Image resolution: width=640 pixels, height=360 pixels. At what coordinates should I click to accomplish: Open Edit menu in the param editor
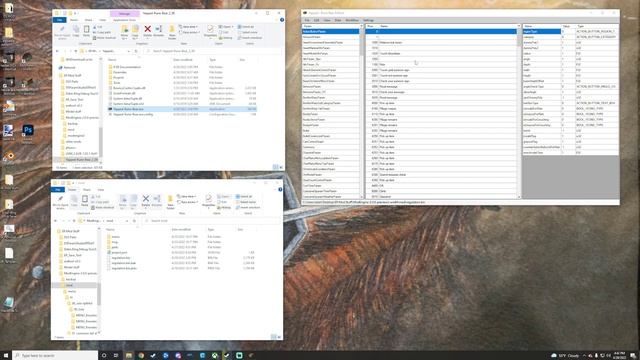316,20
